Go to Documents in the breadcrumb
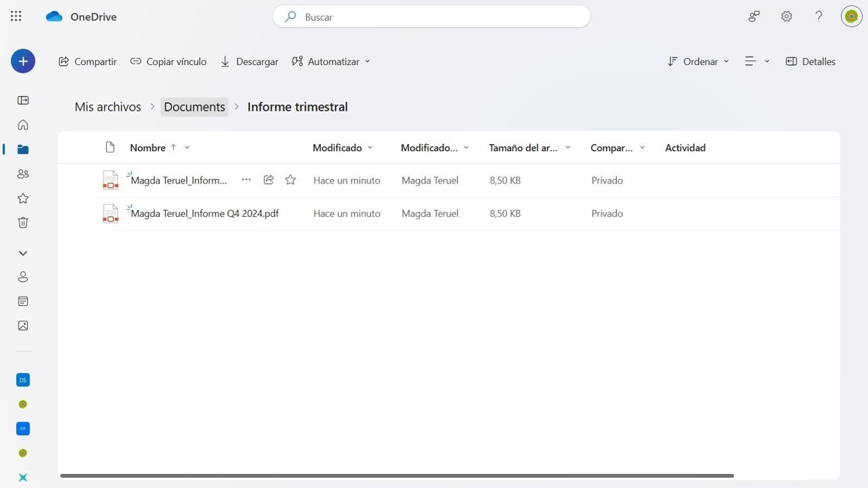Viewport: 868px width, 488px height. click(x=195, y=107)
